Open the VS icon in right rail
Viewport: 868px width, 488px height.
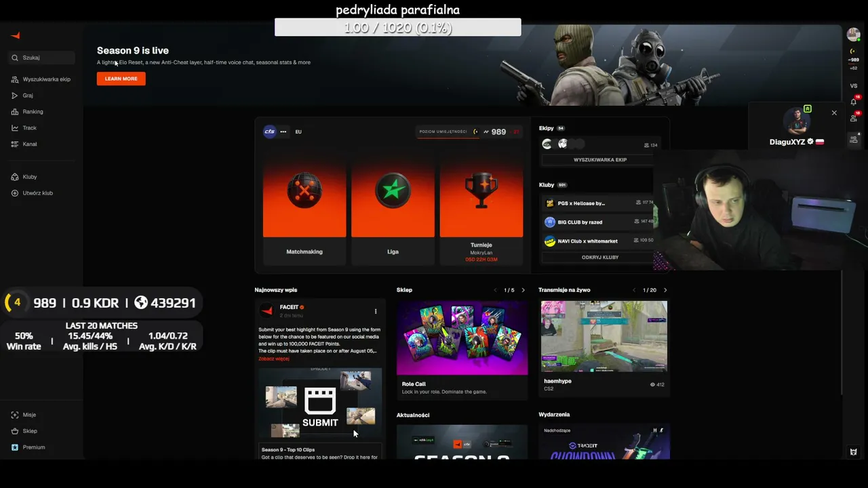coord(854,86)
